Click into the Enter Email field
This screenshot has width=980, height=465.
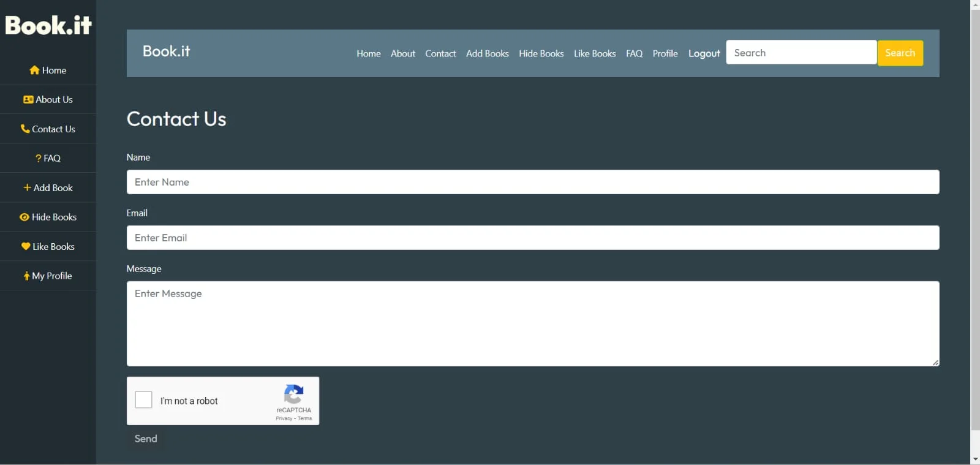click(532, 238)
